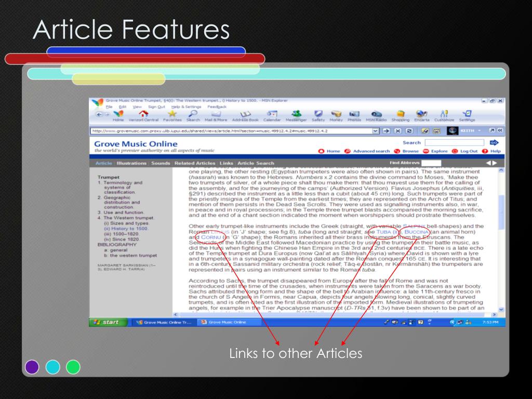
Task: Click the Search magnifier toolbar icon
Action: tap(193, 114)
